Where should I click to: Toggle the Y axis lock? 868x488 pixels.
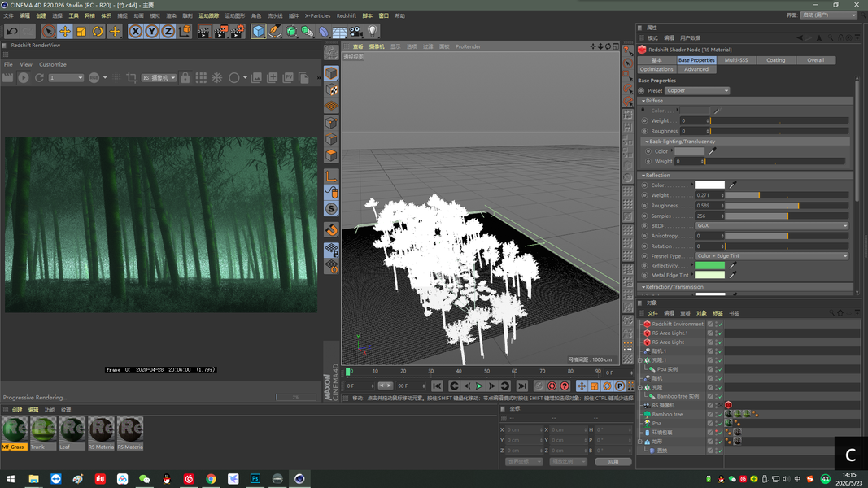pyautogui.click(x=151, y=31)
